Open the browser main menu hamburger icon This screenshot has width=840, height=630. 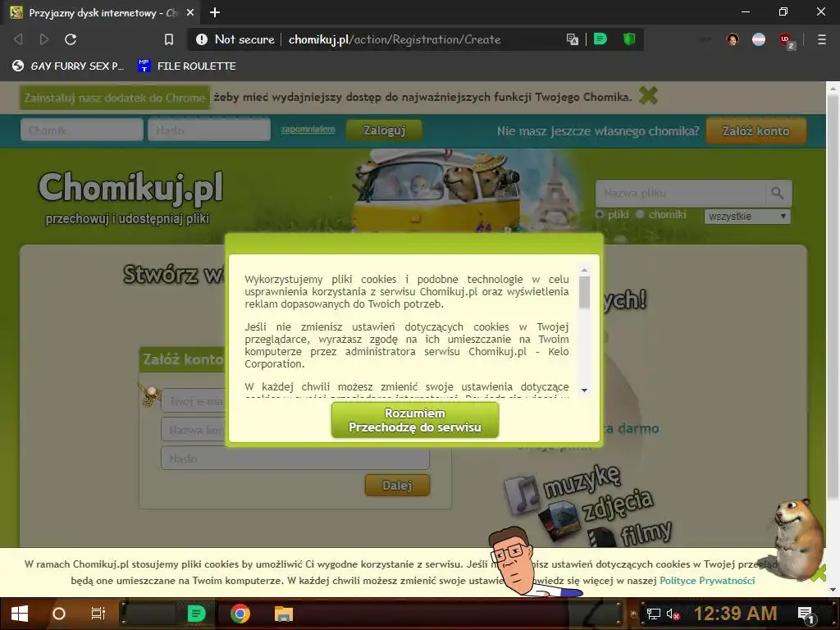click(x=821, y=39)
